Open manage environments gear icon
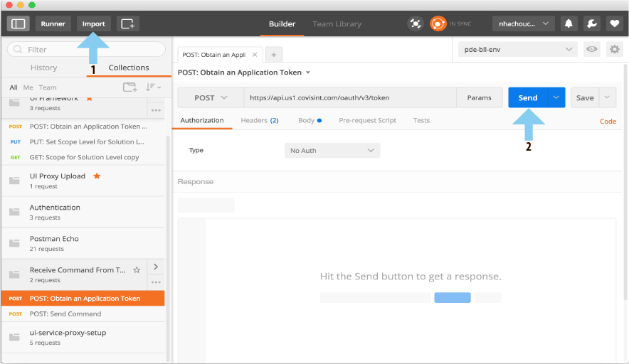Image resolution: width=629 pixels, height=364 pixels. click(614, 49)
